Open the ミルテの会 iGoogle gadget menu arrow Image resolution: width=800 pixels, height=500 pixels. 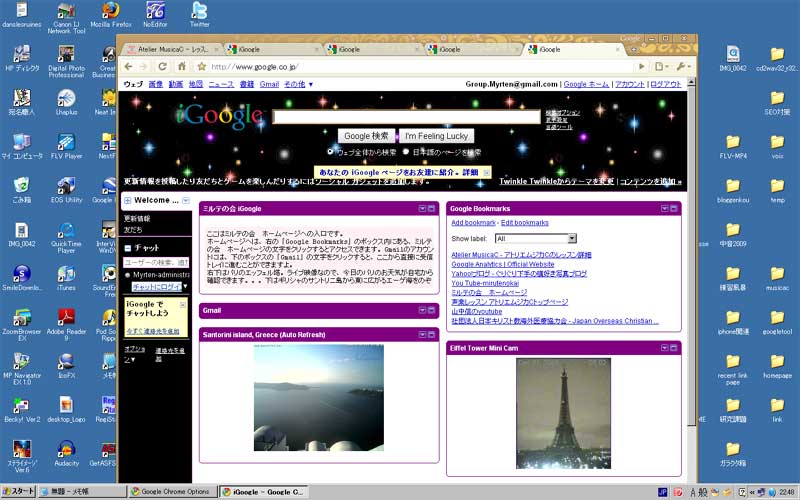(422, 209)
